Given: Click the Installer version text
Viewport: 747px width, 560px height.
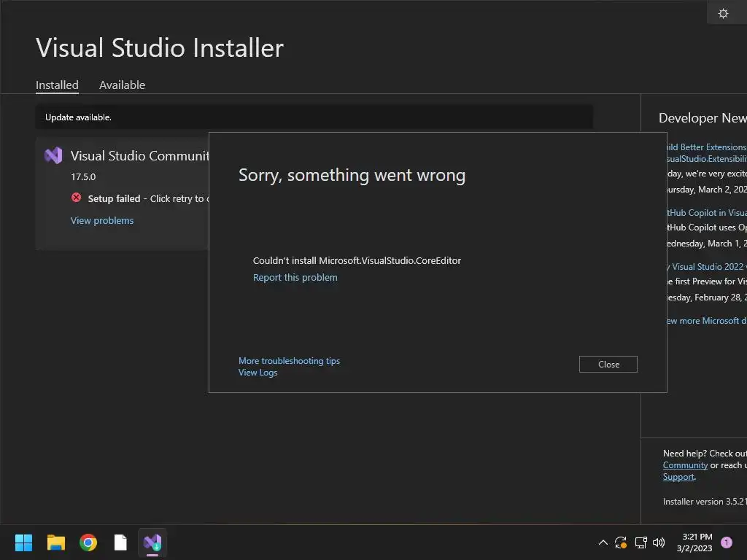Looking at the screenshot, I should coord(705,502).
